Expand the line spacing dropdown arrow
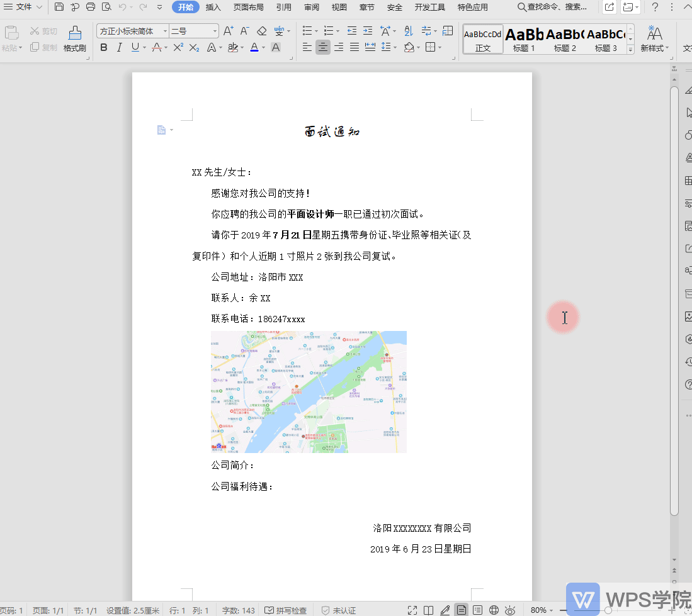 point(395,48)
